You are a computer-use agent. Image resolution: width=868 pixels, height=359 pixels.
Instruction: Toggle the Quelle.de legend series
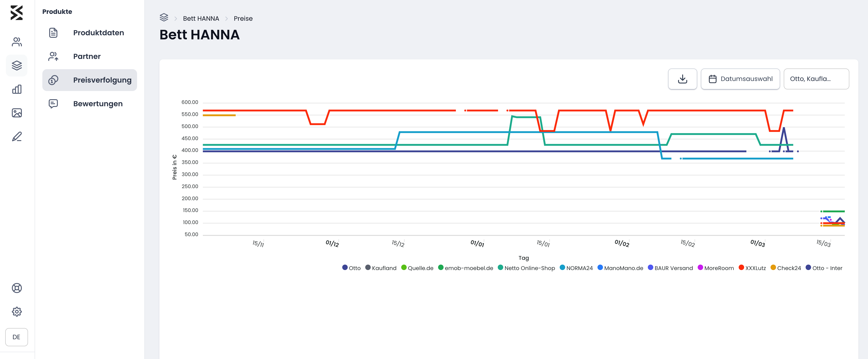417,268
